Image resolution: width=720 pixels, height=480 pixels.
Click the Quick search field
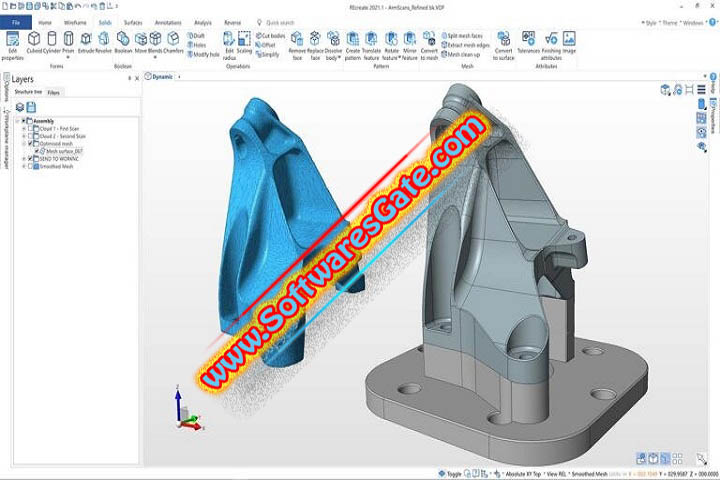pyautogui.click(x=285, y=21)
